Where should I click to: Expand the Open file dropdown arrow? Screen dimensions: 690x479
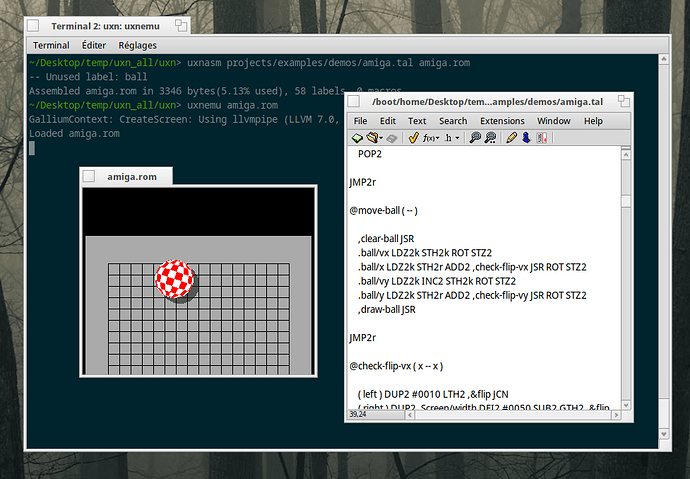tap(381, 138)
